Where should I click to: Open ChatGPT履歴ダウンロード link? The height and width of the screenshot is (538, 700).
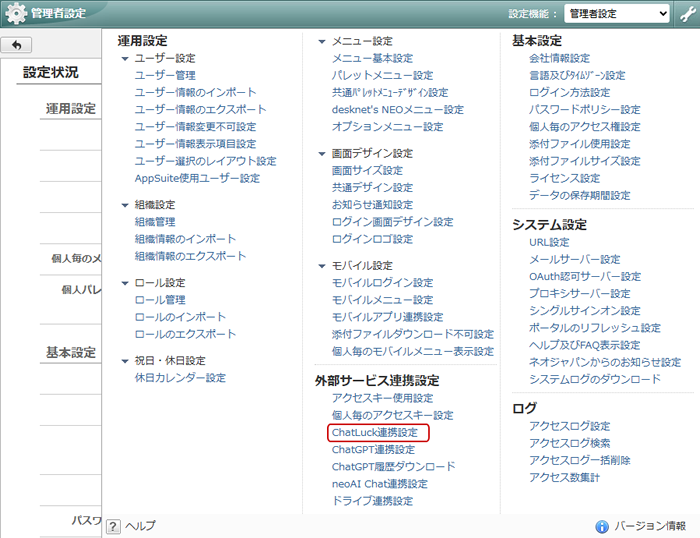394,467
